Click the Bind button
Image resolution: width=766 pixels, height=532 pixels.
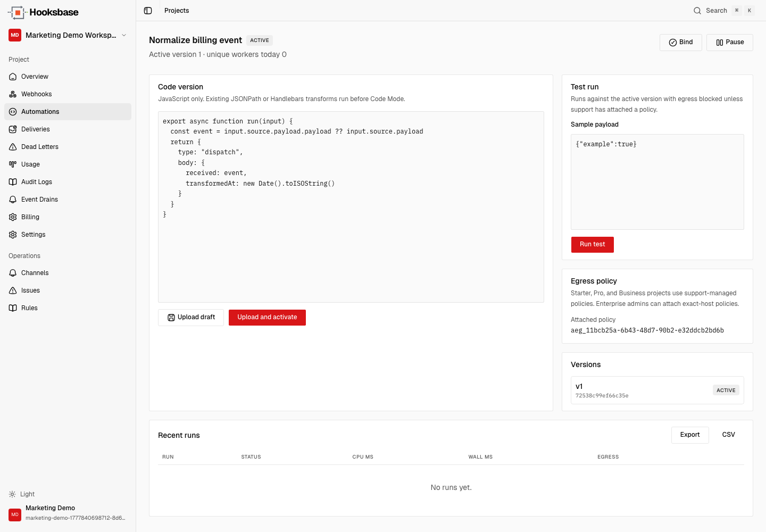coord(681,43)
